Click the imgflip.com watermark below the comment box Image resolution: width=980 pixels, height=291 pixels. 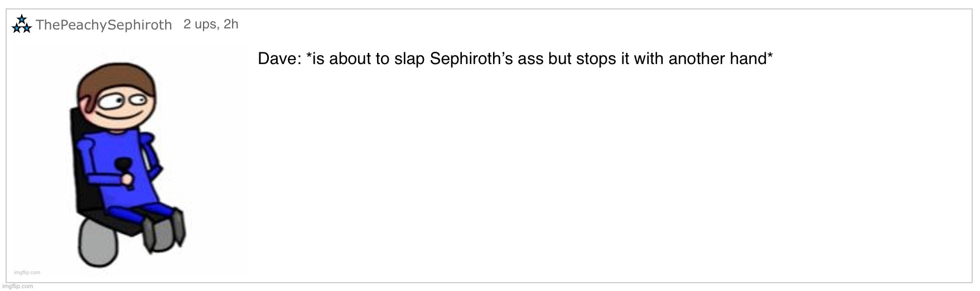[x=17, y=287]
